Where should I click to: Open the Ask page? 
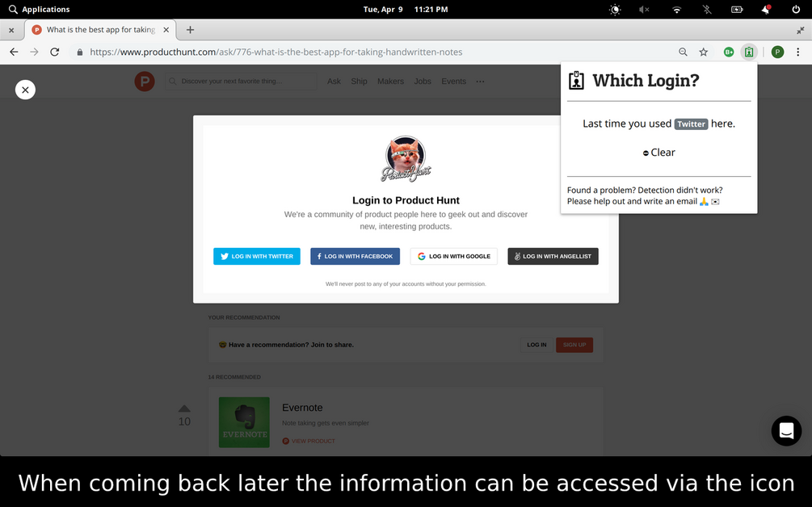[334, 82]
